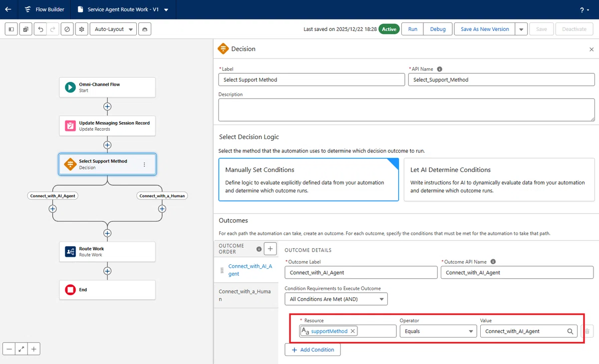Click the Add Condition button
Image resolution: width=599 pixels, height=364 pixels.
[x=312, y=350]
